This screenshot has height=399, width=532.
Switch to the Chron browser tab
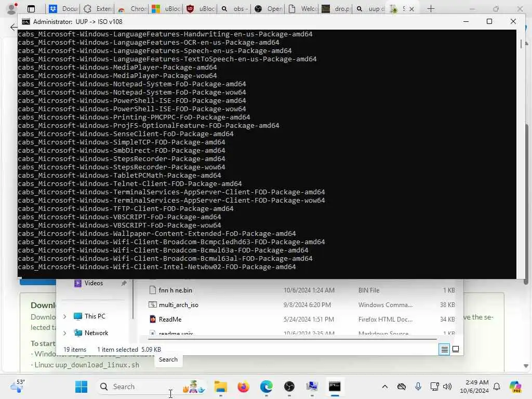(132, 9)
